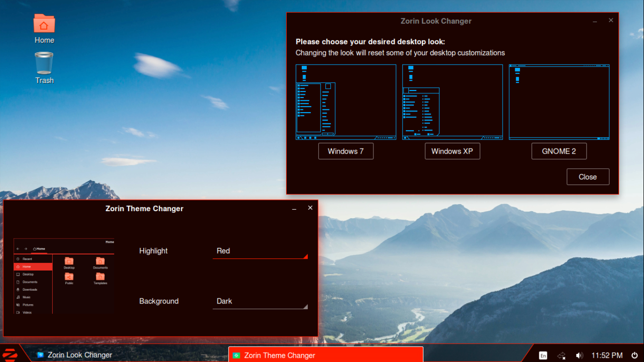Close the Zorin Theme Changer window

(310, 208)
